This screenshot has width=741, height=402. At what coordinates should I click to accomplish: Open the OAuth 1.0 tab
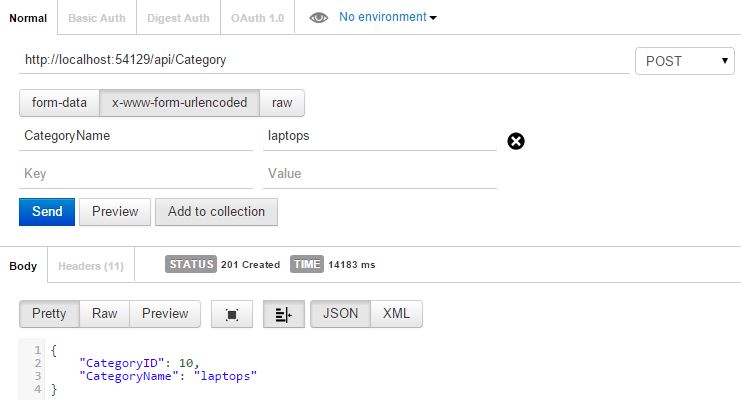tap(257, 18)
